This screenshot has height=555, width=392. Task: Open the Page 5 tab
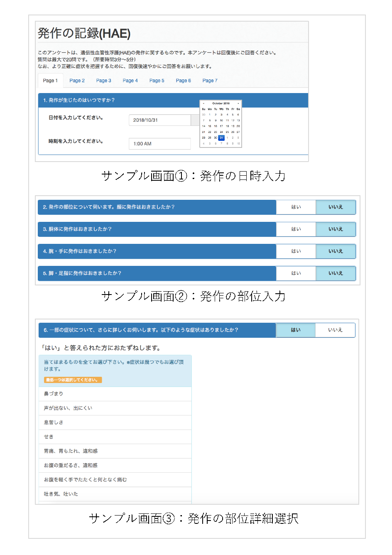[157, 80]
